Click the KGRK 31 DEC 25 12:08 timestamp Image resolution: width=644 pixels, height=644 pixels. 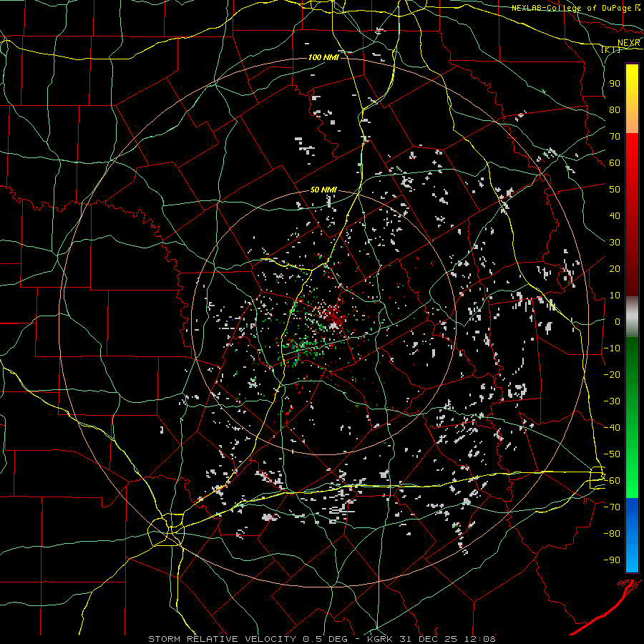coord(431,639)
